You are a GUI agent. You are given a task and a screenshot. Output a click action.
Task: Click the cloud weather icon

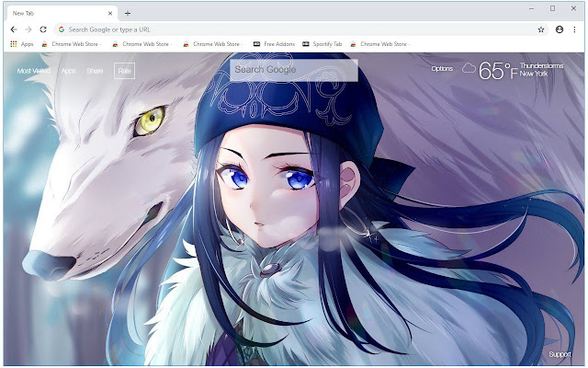pyautogui.click(x=469, y=68)
